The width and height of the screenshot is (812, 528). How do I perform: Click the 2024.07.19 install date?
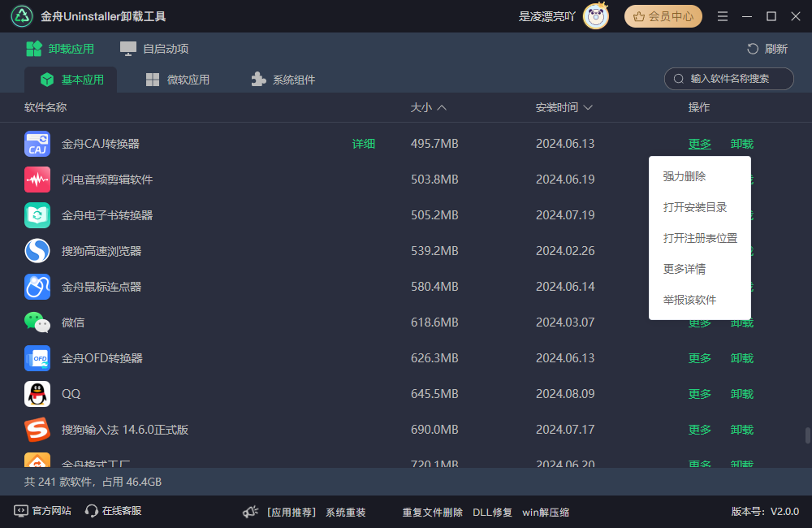(x=565, y=215)
